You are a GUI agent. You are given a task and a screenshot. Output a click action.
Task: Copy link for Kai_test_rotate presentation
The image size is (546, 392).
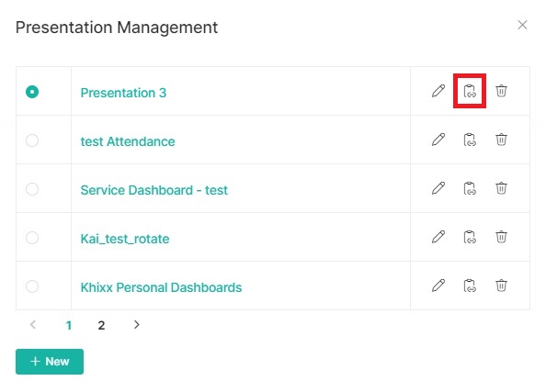pos(470,237)
